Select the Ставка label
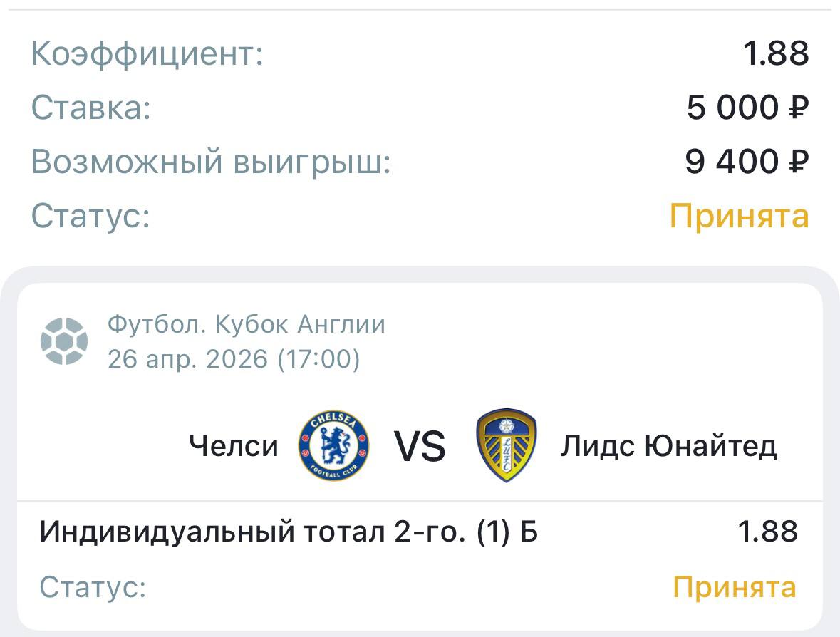 (x=91, y=108)
